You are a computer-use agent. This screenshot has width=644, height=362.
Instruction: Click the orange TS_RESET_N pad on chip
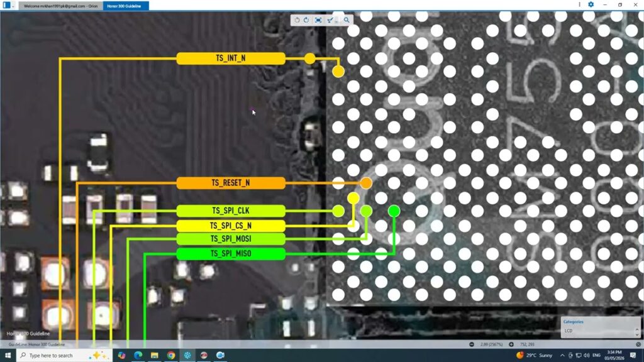coord(366,183)
